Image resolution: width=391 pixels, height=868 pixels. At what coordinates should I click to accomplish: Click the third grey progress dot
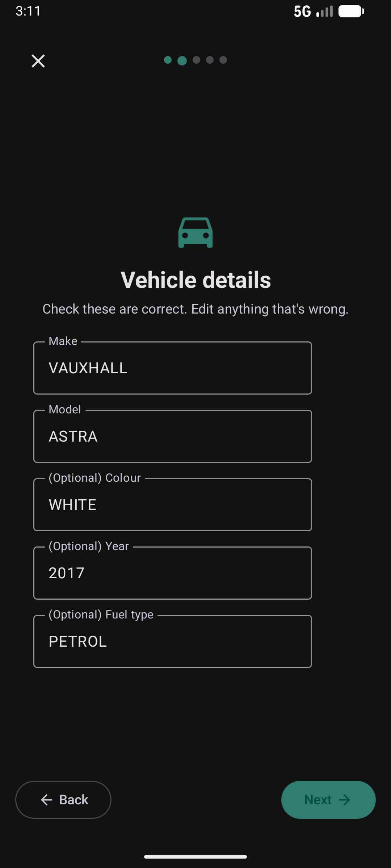pos(196,60)
